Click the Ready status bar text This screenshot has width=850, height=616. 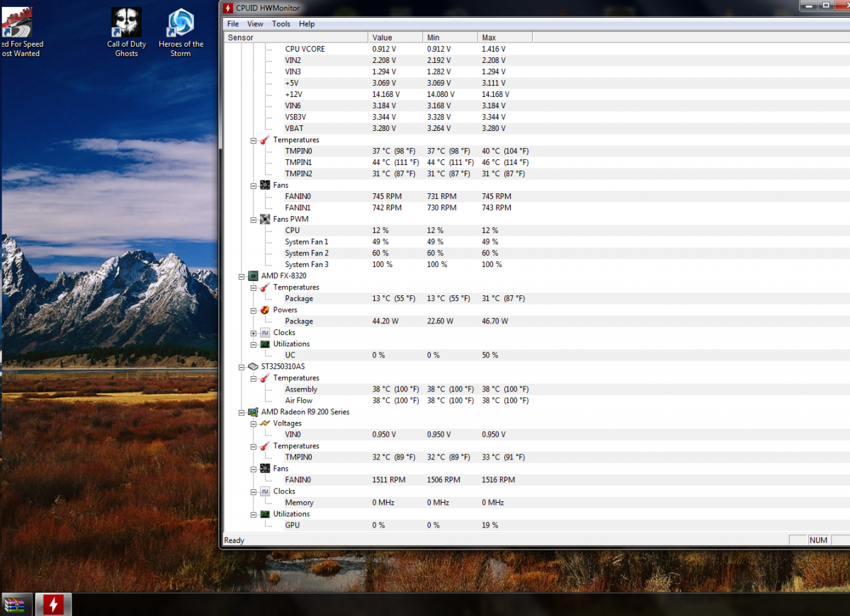[234, 540]
